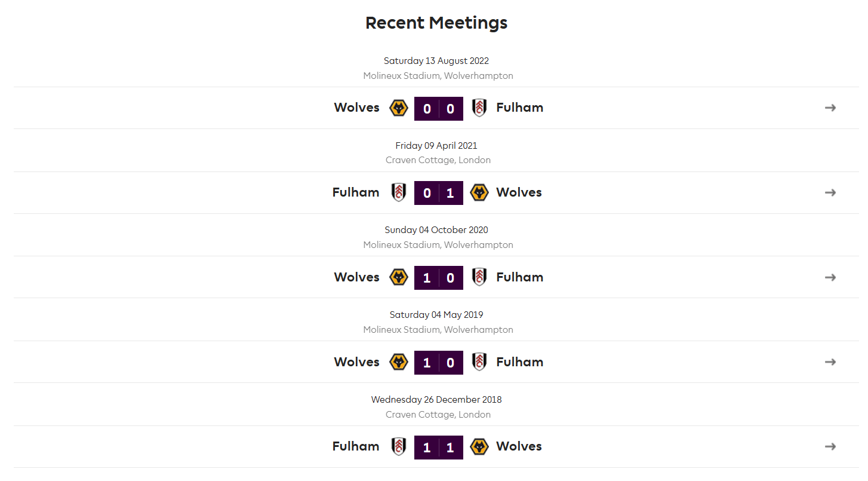Click the Fulham team name in the May 2019 match
Screen dimensions: 868x481
pos(519,362)
